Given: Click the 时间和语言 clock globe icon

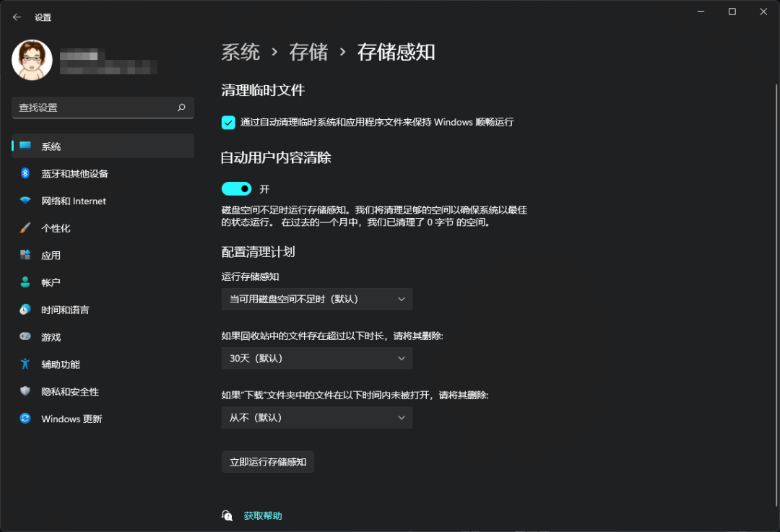Looking at the screenshot, I should (x=25, y=309).
